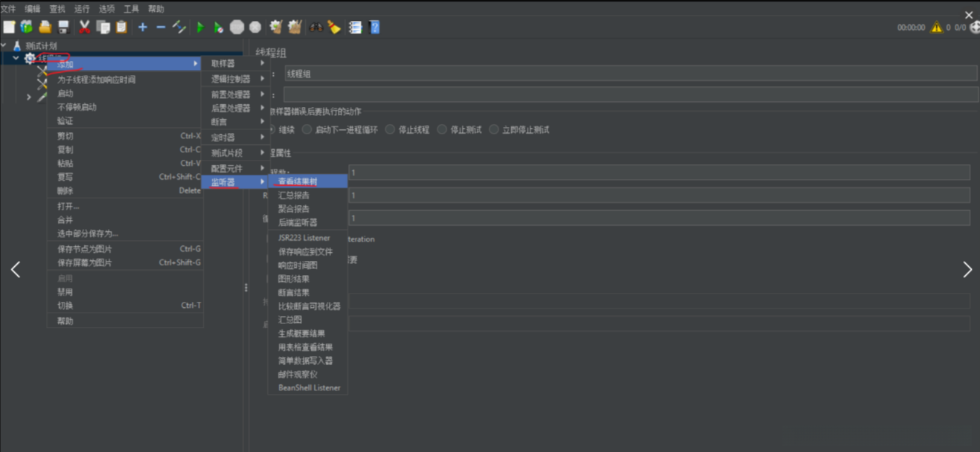Open the 取样器 submenu
Screen dimensions: 980x452
click(x=236, y=64)
